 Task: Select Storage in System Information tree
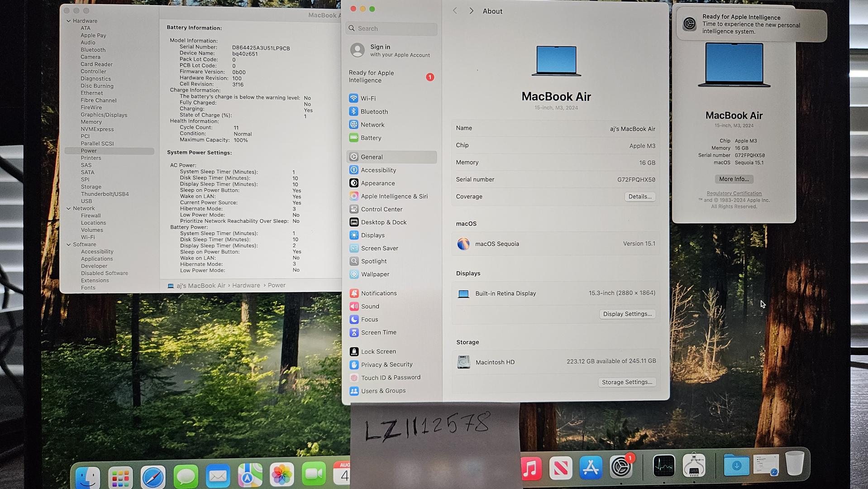(x=91, y=187)
